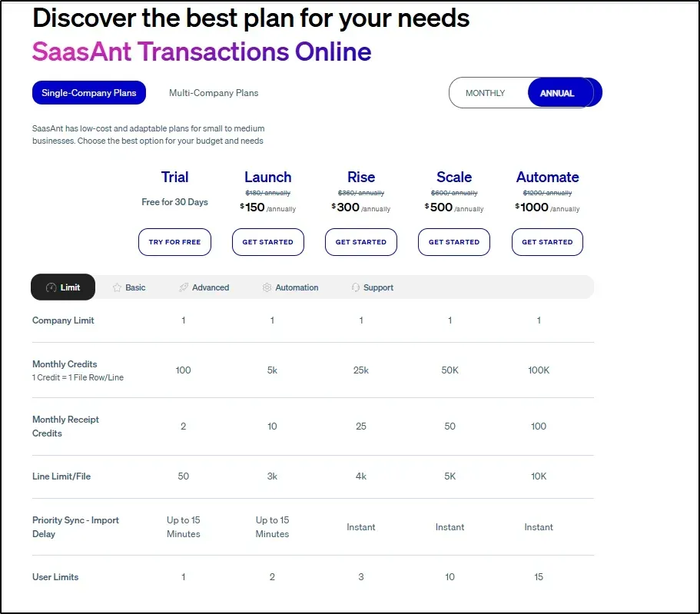The height and width of the screenshot is (614, 700).
Task: Switch billing to MONTHLY
Action: point(486,93)
